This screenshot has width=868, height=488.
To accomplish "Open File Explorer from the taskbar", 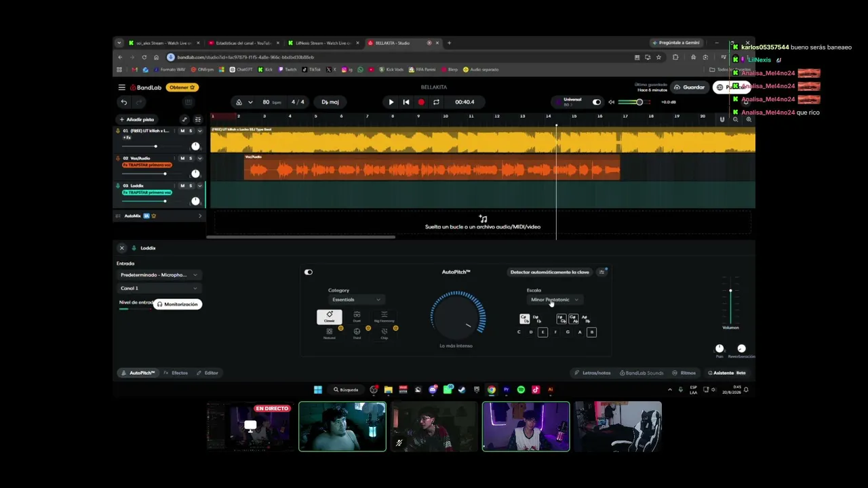I will pos(388,390).
